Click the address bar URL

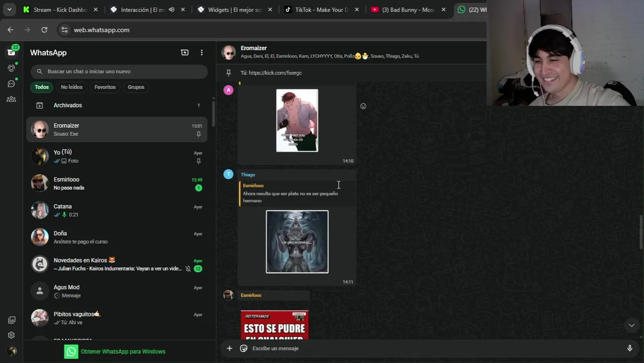102,30
